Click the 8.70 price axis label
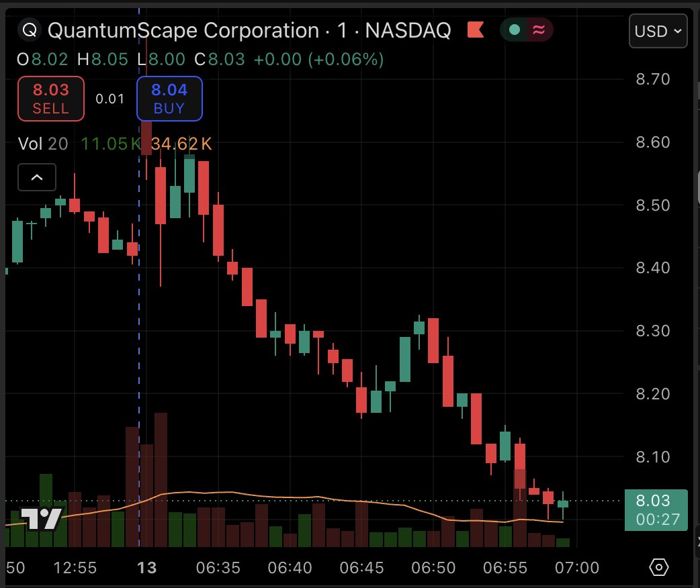The width and height of the screenshot is (700, 588). (x=653, y=79)
